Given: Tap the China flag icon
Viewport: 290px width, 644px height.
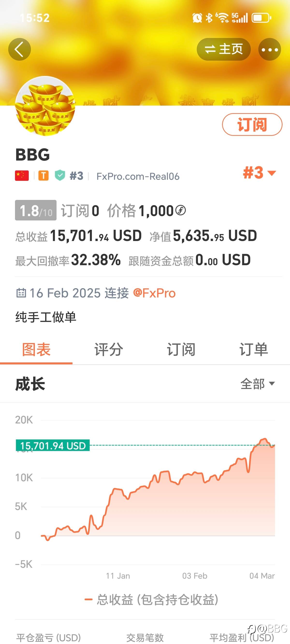Looking at the screenshot, I should click(x=22, y=176).
